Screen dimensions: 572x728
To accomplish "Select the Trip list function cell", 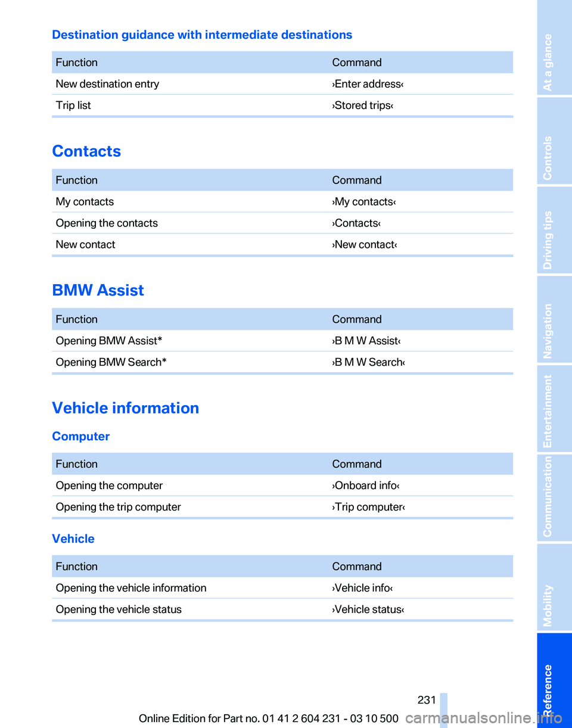I will 73,105.
